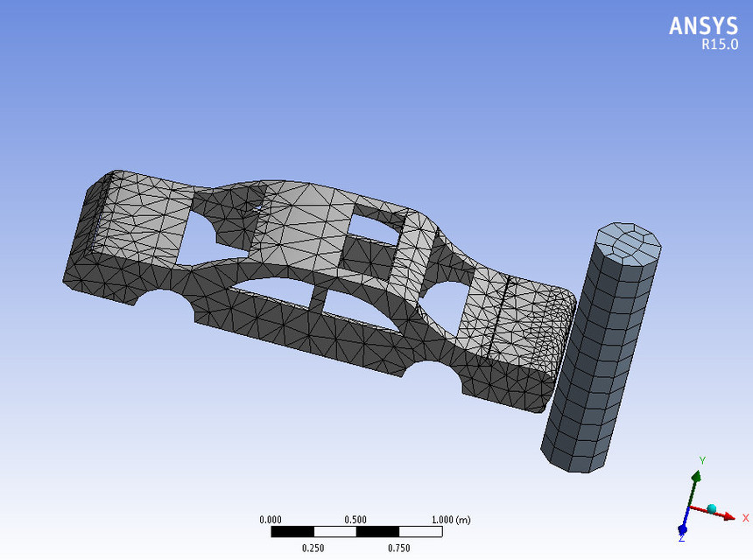Click the blue Z axis arrow on the triad
Screen dimensions: 753x560
(x=682, y=528)
